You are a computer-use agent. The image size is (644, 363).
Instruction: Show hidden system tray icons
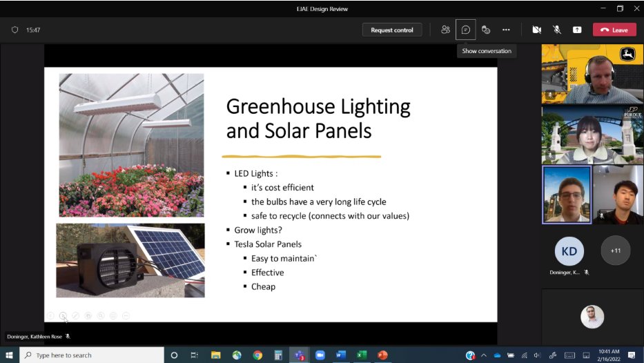(x=483, y=355)
